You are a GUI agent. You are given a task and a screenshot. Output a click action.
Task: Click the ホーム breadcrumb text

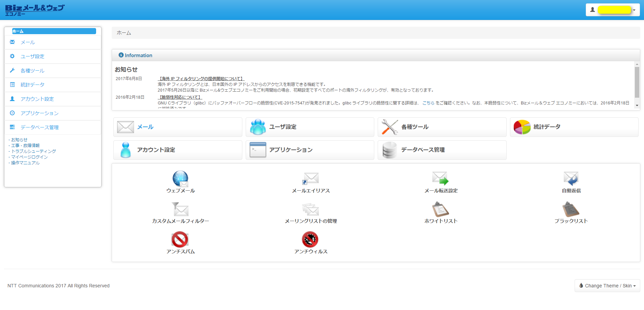(124, 33)
